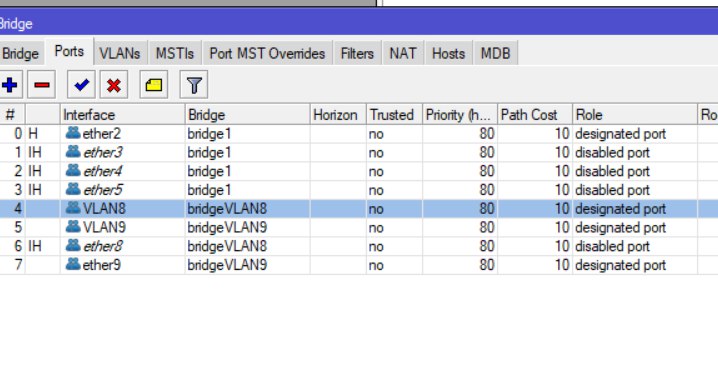The image size is (718, 372).
Task: Select the ether9 interface name
Action: [x=102, y=265]
